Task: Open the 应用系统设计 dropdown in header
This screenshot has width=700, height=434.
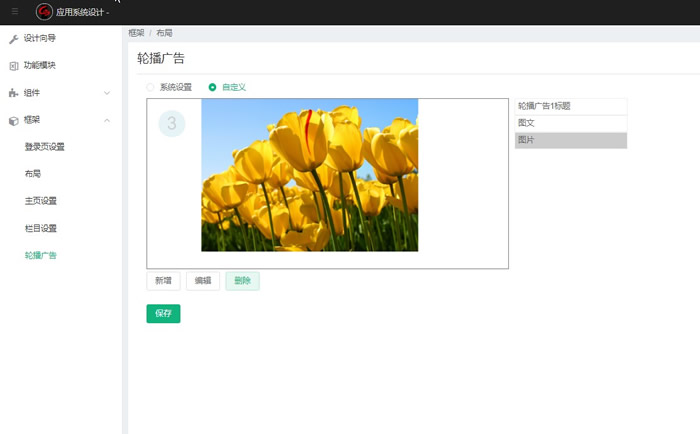Action: coord(84,12)
